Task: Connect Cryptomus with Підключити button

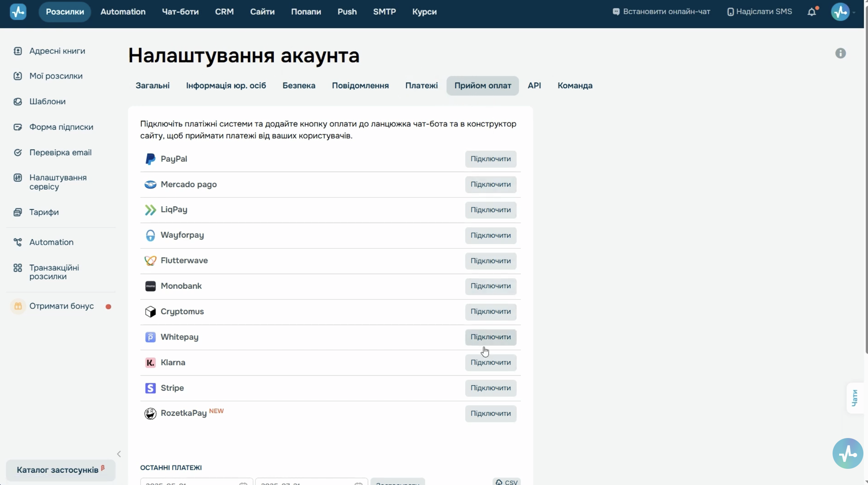Action: [x=491, y=311]
